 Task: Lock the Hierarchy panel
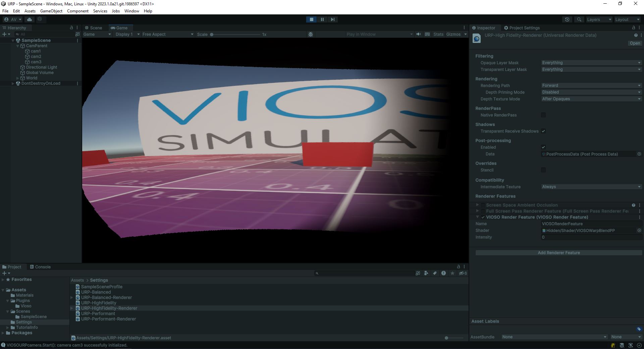click(x=71, y=28)
